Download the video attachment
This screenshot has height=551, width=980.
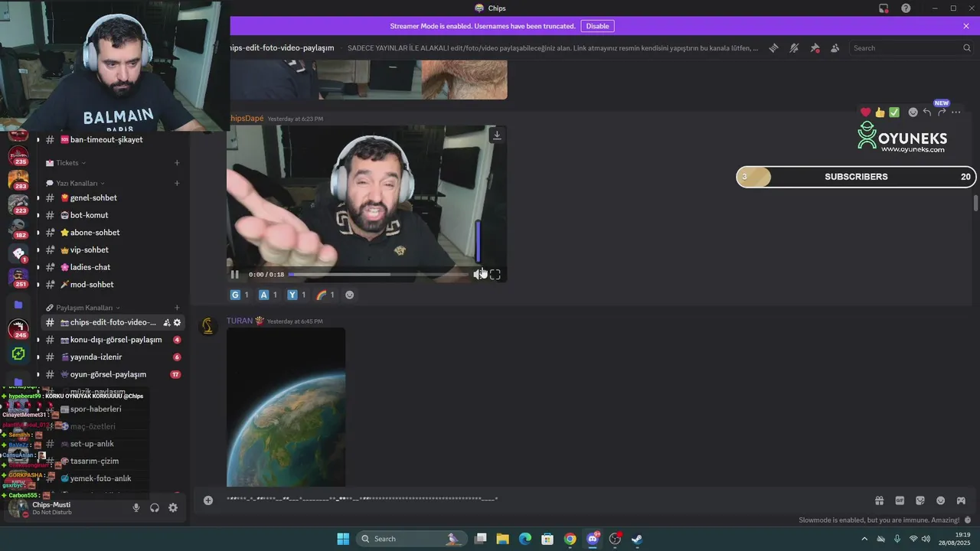point(497,135)
